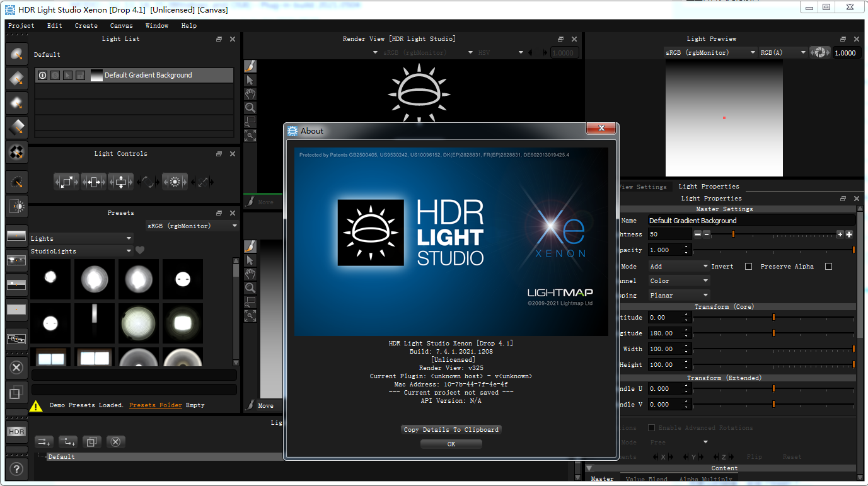Check the Preserve Alpha option
Image resolution: width=868 pixels, height=486 pixels.
pos(828,265)
